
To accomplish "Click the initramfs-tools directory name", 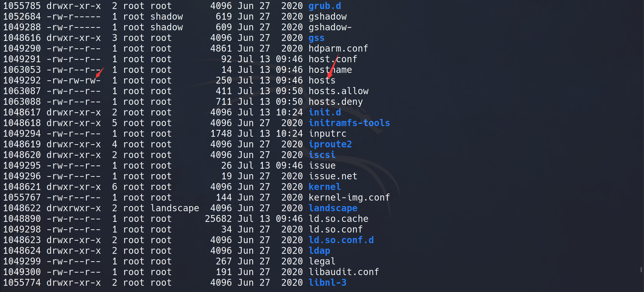I will tap(349, 123).
